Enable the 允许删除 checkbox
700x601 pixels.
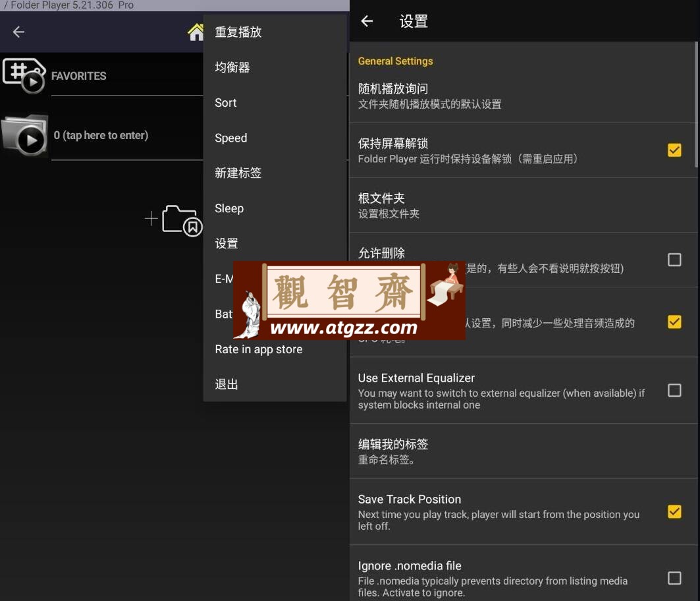point(674,260)
